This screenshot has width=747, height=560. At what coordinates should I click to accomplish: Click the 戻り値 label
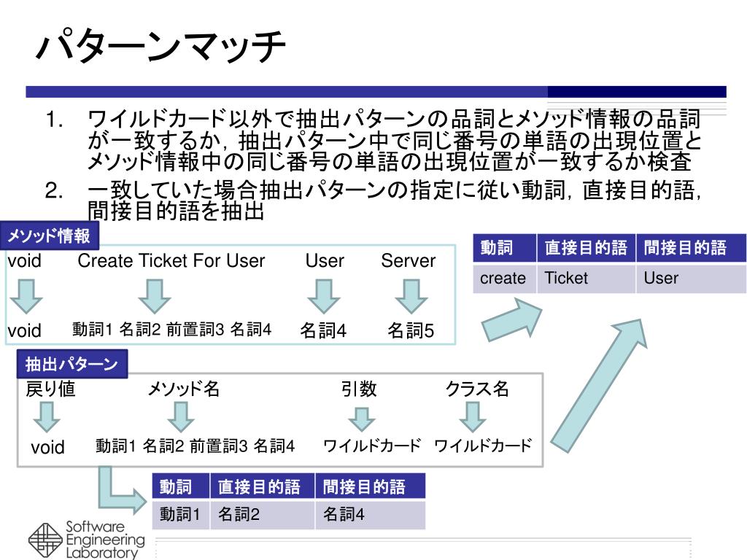[50, 389]
